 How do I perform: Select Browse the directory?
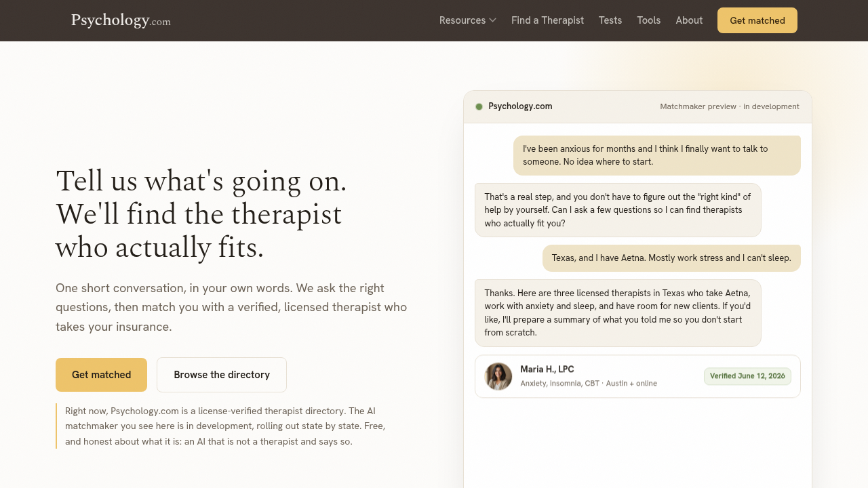[x=222, y=375]
